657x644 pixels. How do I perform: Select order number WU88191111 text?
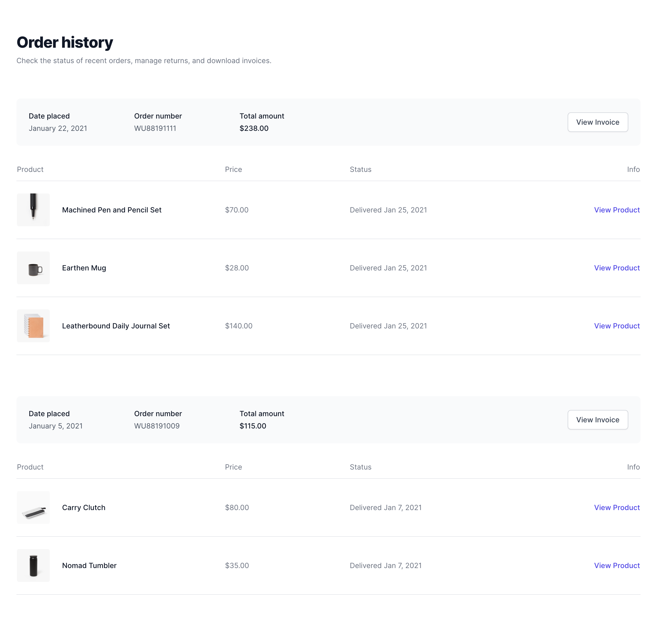[x=155, y=129]
